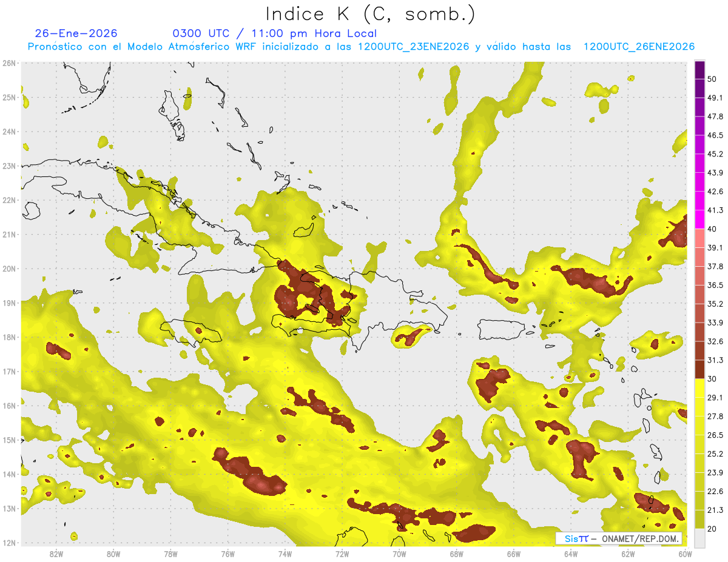Click latitude label '19N'

(x=9, y=303)
